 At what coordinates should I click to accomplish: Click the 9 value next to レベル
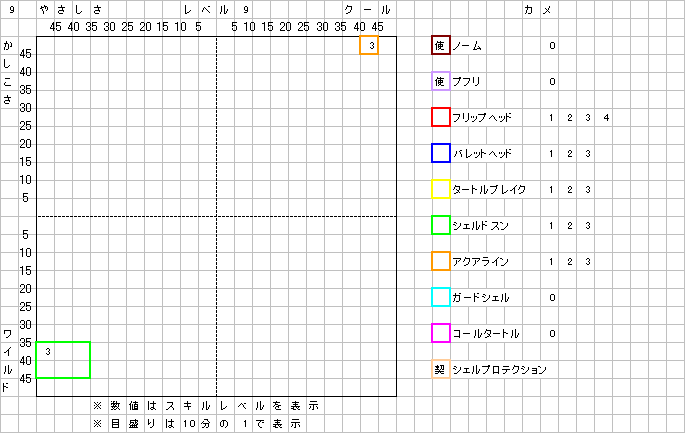tap(246, 10)
